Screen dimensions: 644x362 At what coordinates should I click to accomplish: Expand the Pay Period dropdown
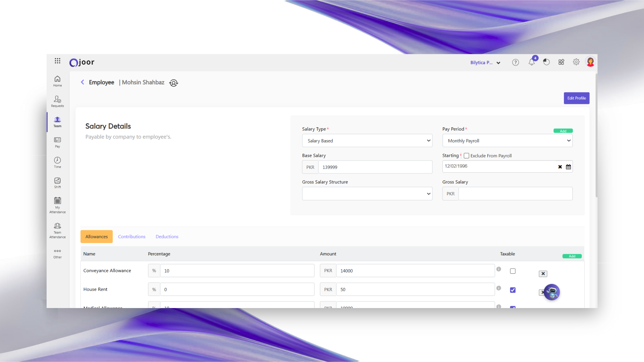[x=507, y=141]
